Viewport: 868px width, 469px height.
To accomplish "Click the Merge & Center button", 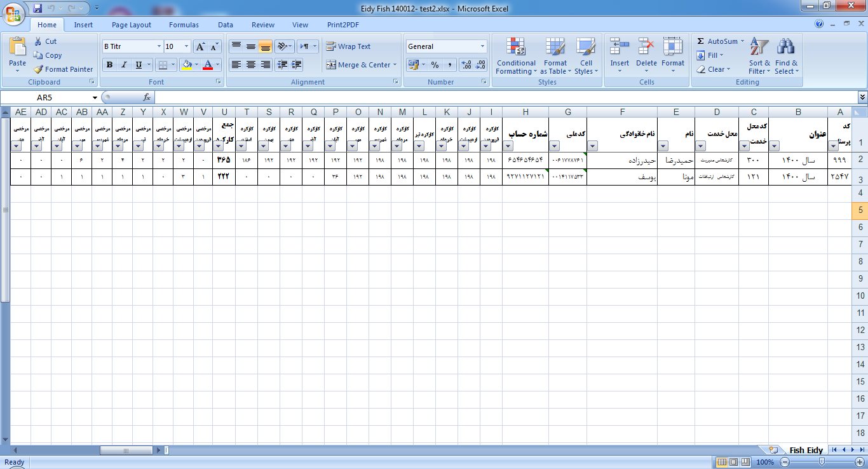I will pos(361,65).
